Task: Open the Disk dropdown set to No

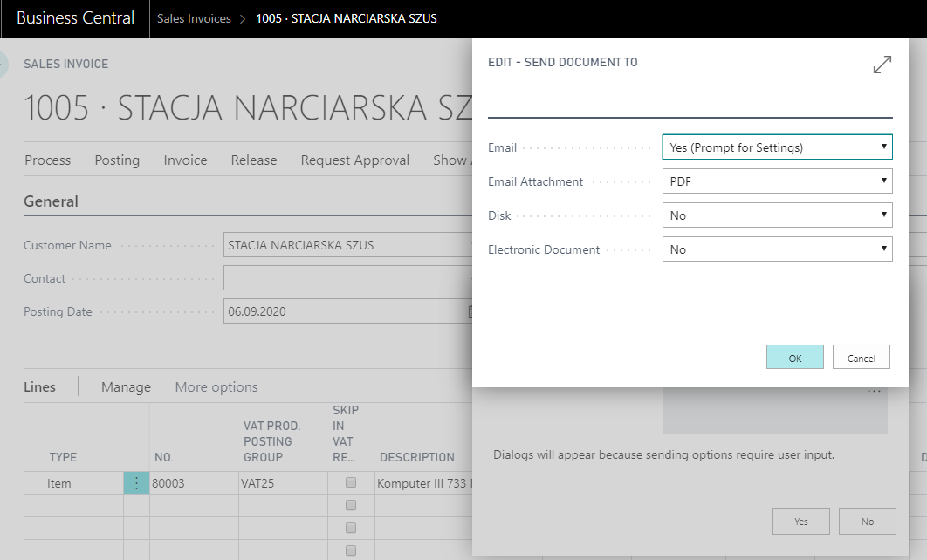Action: [x=777, y=215]
